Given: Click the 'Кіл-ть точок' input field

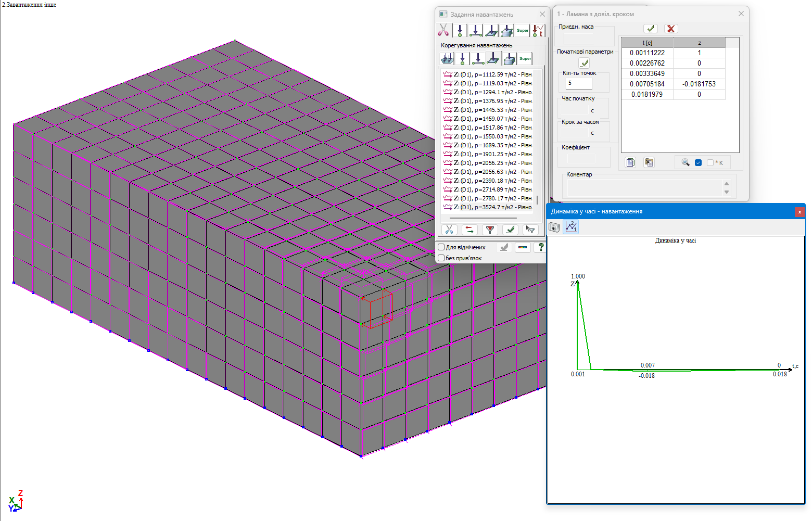Looking at the screenshot, I should tap(579, 83).
